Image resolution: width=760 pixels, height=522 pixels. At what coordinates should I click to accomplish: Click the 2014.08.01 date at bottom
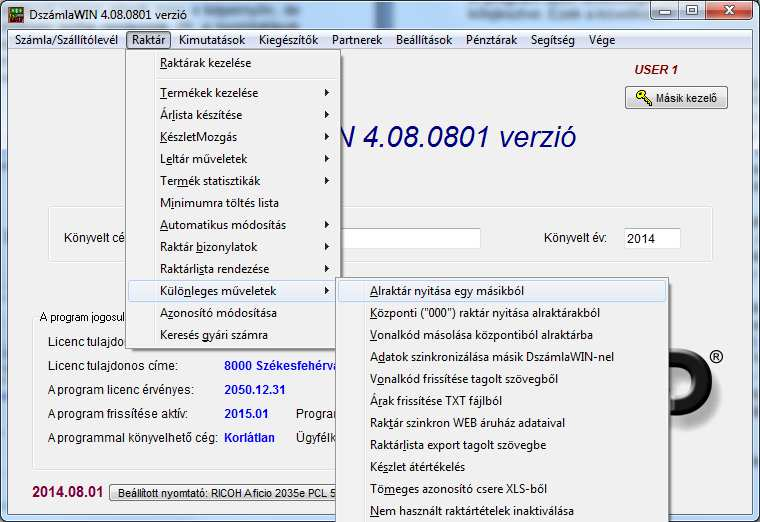click(x=68, y=492)
